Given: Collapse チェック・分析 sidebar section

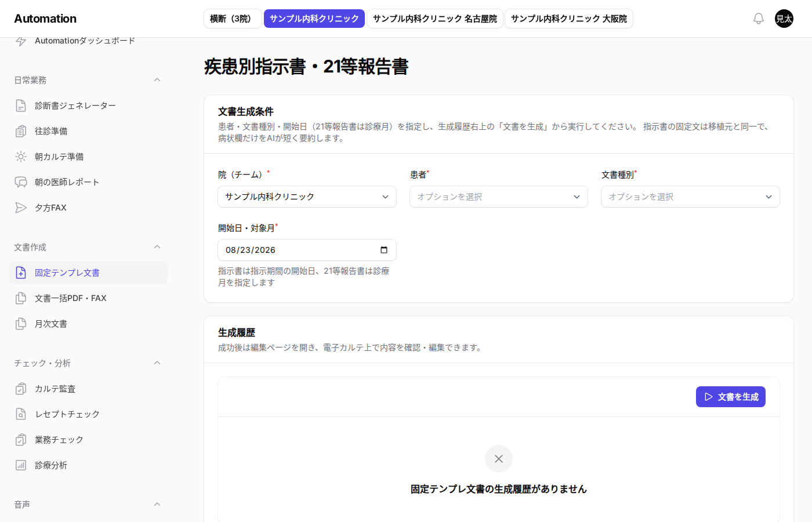Looking at the screenshot, I should coord(157,363).
